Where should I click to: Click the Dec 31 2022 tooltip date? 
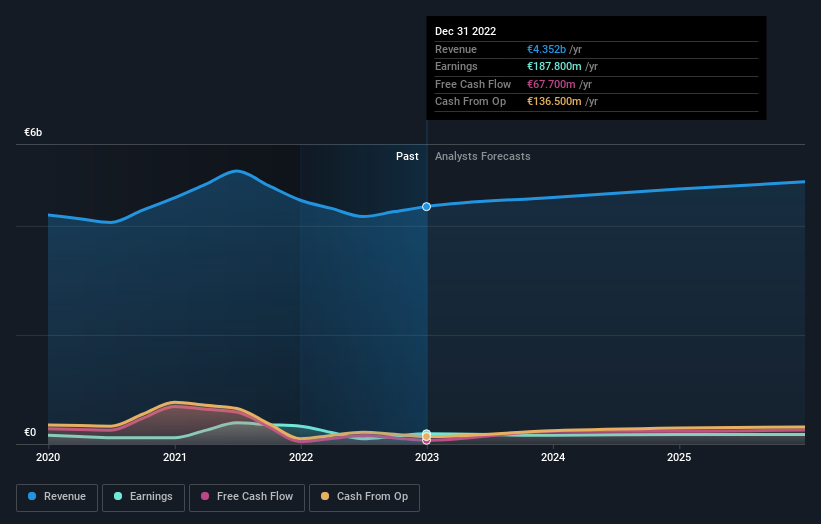(465, 31)
